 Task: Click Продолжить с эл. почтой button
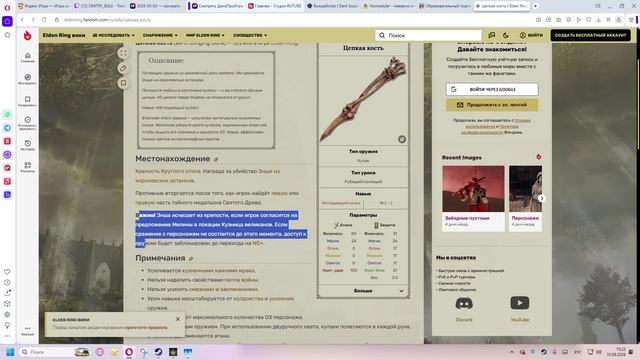coord(492,105)
